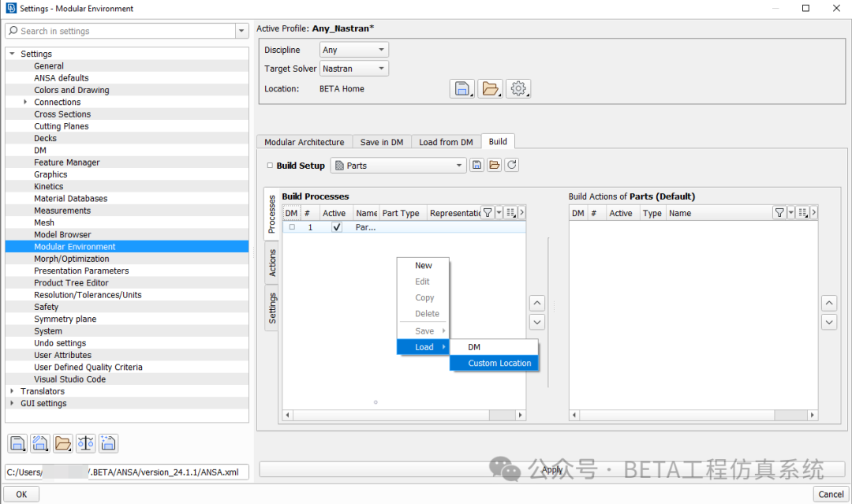Toggle the Build Setup checkbox
Screen dimensions: 852x504
[270, 165]
